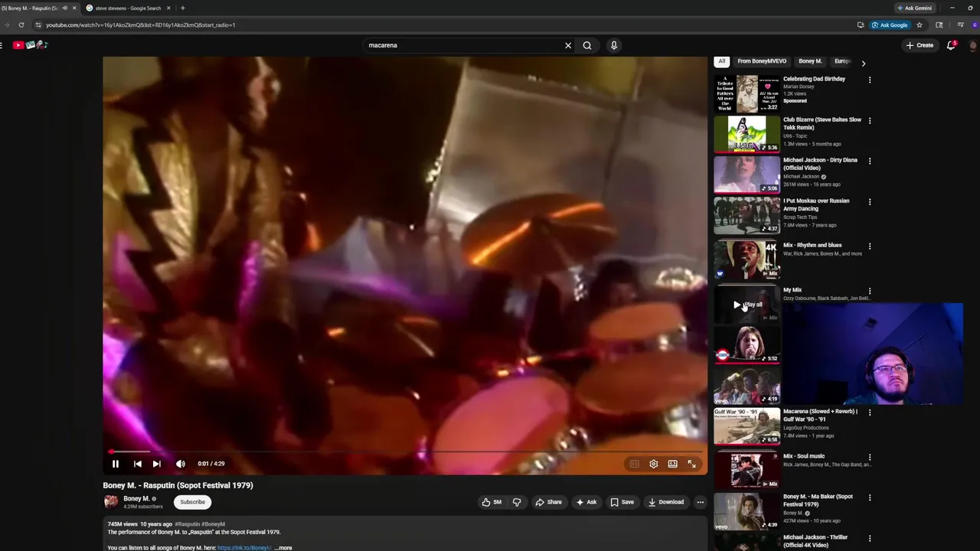Play the Michael Jackson Dirty Diana video
This screenshot has width=980, height=551.
746,174
